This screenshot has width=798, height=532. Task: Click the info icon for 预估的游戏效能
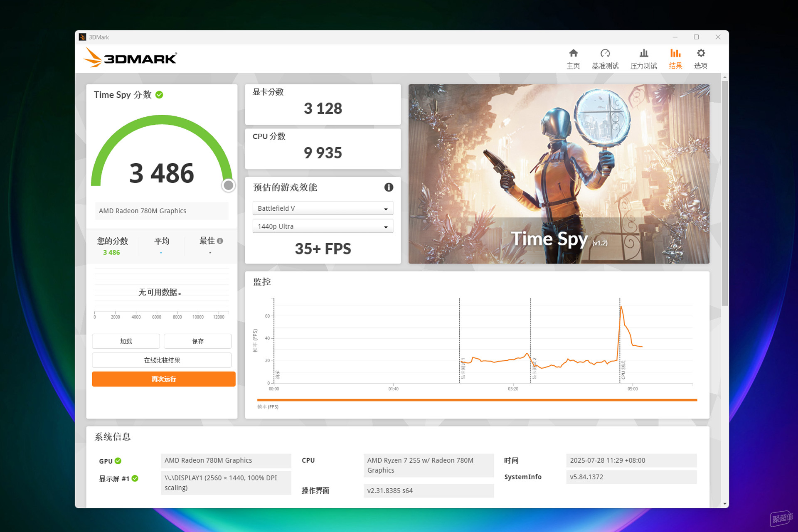point(389,187)
